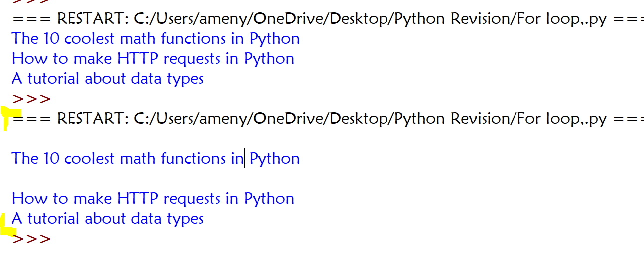Image resolution: width=644 pixels, height=256 pixels.
Task: Click blank line above second 'How to make'
Action: coord(322,179)
